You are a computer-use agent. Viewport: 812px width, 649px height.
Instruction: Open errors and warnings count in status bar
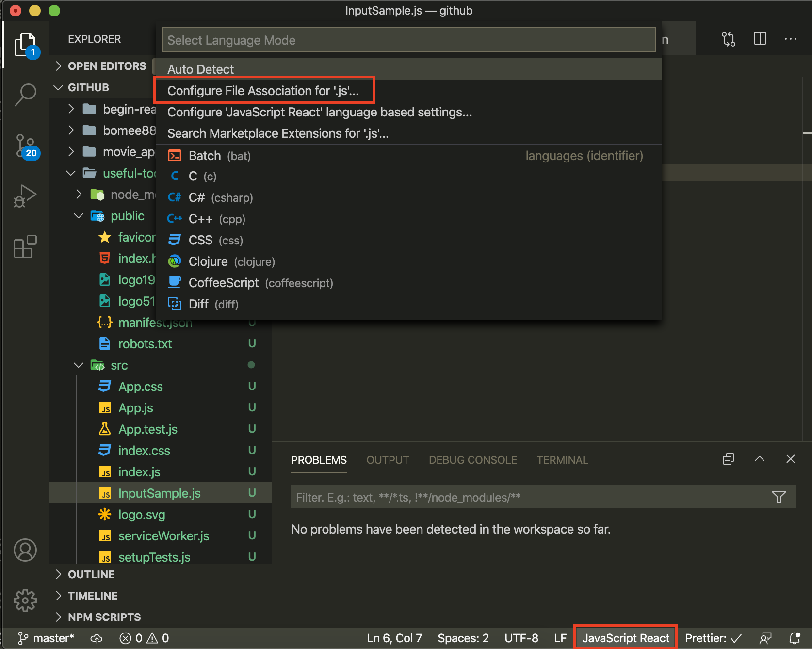(144, 638)
